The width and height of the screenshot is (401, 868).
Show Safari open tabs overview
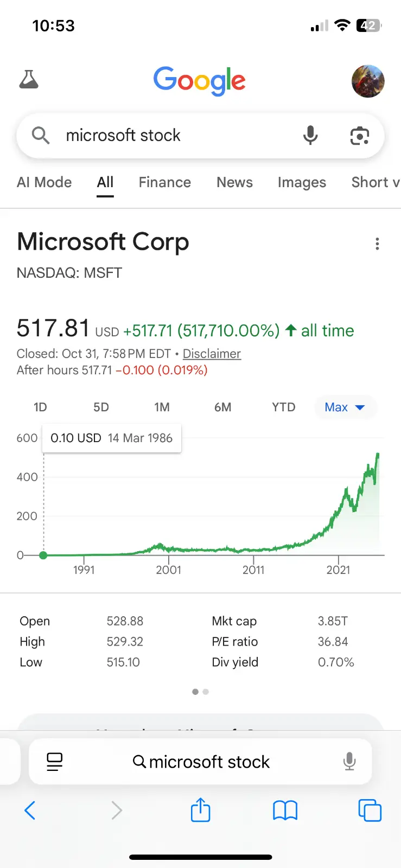pos(370,810)
